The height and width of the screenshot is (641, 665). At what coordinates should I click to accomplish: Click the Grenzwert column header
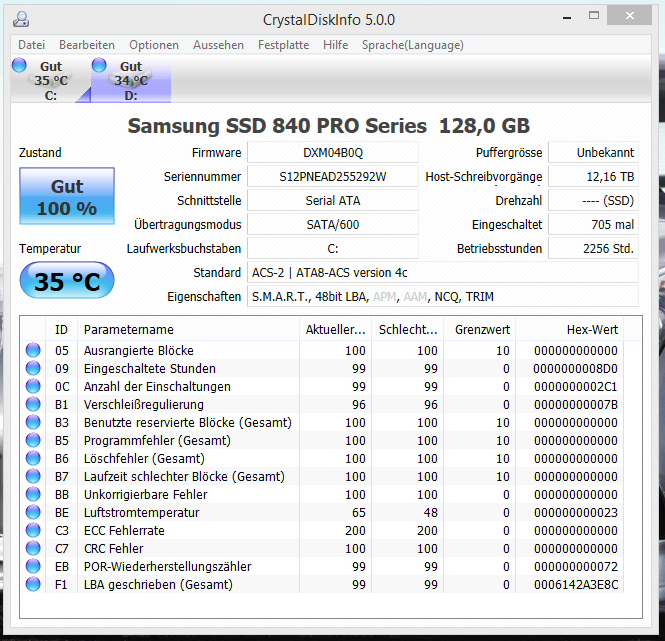[480, 330]
